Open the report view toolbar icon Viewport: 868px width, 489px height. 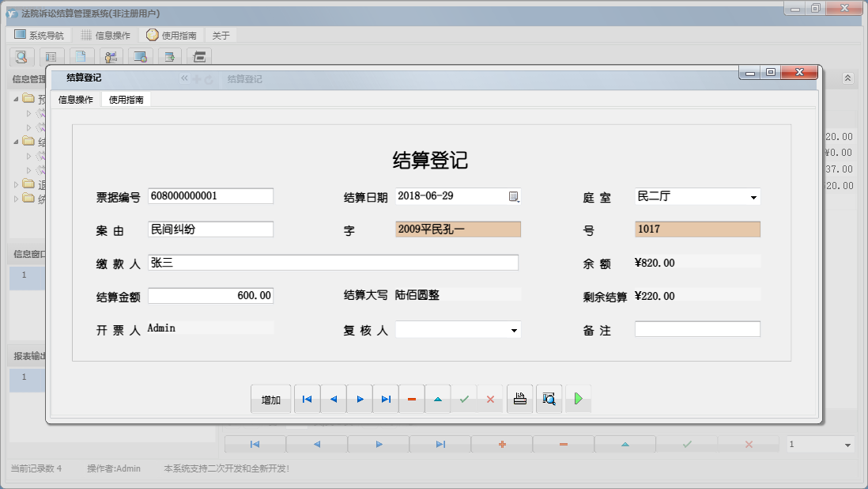[x=51, y=57]
